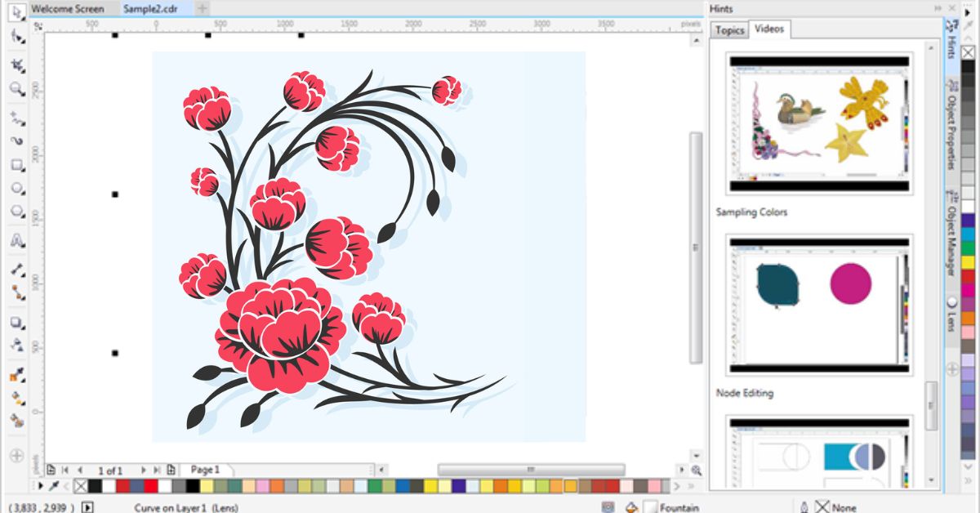The image size is (980, 513).
Task: Play the Sampling Colors video thumbnail
Action: point(819,124)
